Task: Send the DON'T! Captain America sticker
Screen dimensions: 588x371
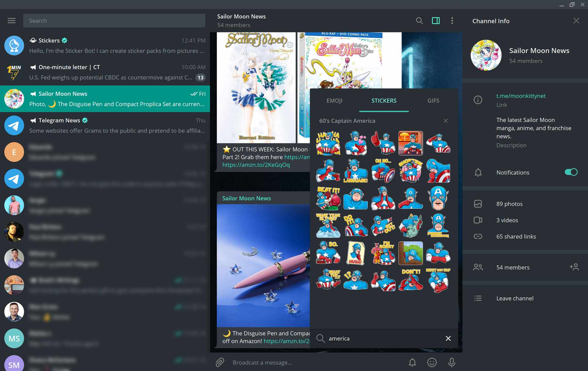Action: pos(410,280)
